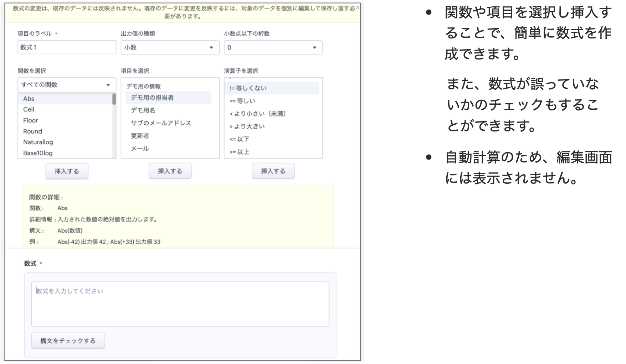This screenshot has height=364, width=626.
Task: Select Base10log in the function list
Action: (x=65, y=153)
